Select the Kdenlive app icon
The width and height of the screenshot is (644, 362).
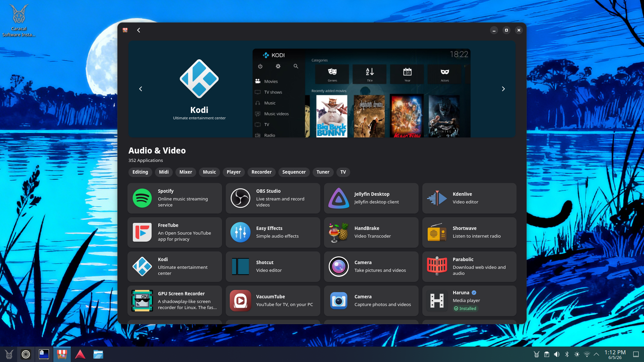pyautogui.click(x=437, y=198)
